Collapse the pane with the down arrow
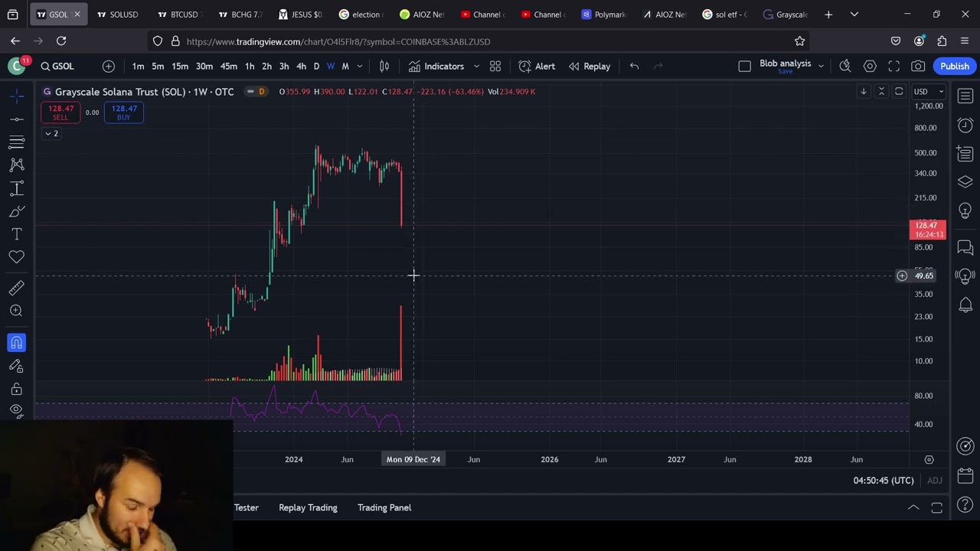This screenshot has height=551, width=980. 864,92
